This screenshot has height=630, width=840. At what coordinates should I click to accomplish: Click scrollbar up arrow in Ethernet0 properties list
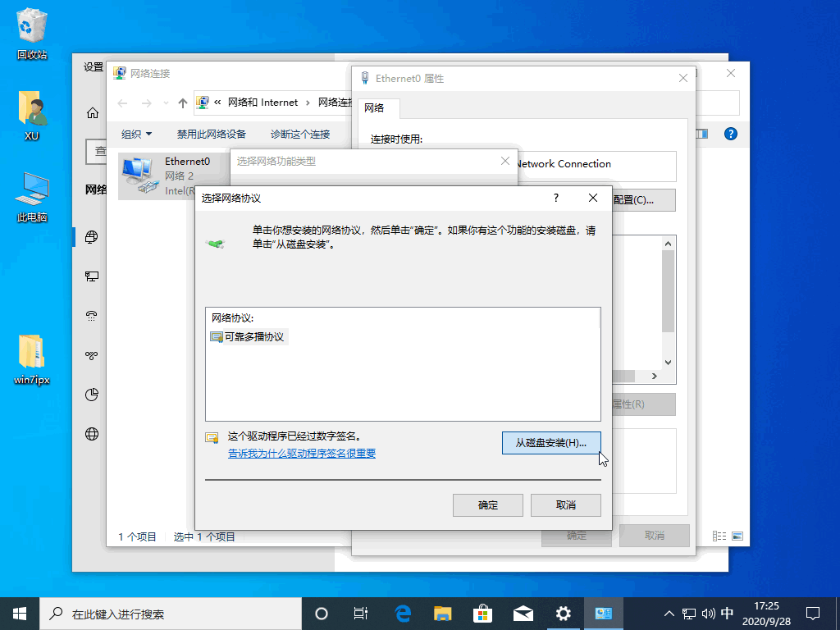pyautogui.click(x=668, y=244)
